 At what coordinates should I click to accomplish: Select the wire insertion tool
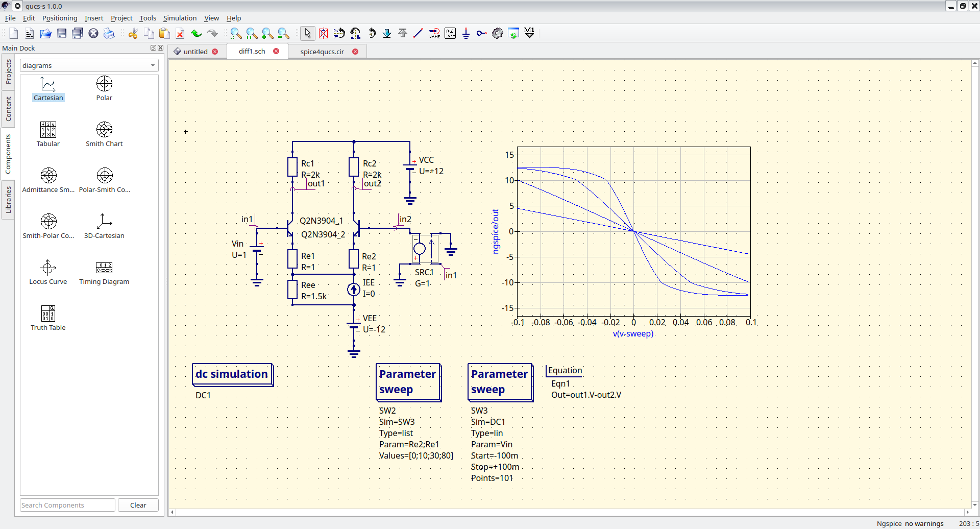tap(418, 33)
